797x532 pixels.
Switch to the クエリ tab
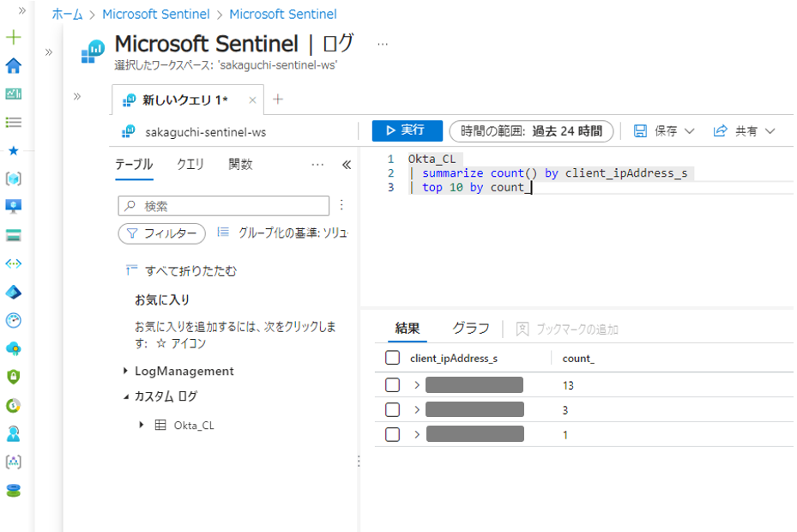(x=190, y=165)
